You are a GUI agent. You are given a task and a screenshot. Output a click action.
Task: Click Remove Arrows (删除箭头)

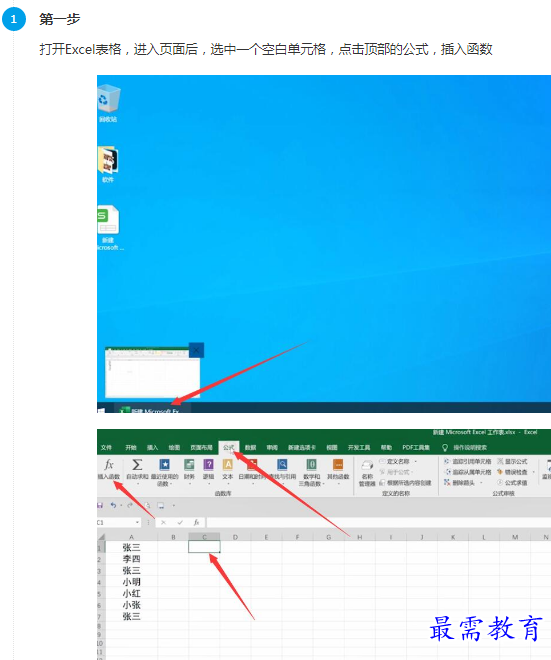[463, 483]
